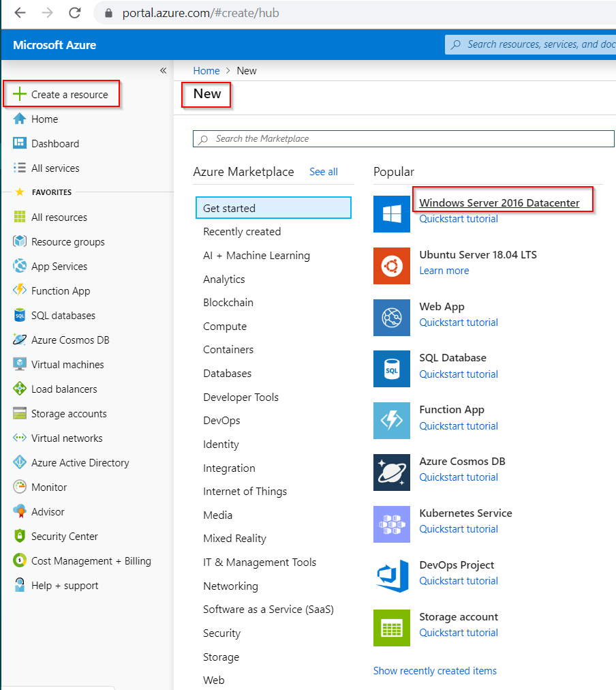
Task: Click the green plus Create a resource icon
Action: point(19,93)
